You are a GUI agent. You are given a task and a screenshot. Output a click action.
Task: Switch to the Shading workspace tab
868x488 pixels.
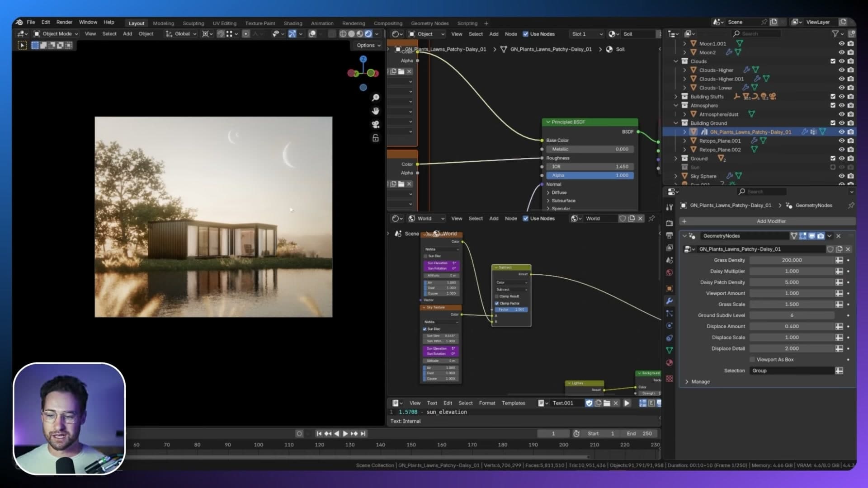[x=293, y=23]
